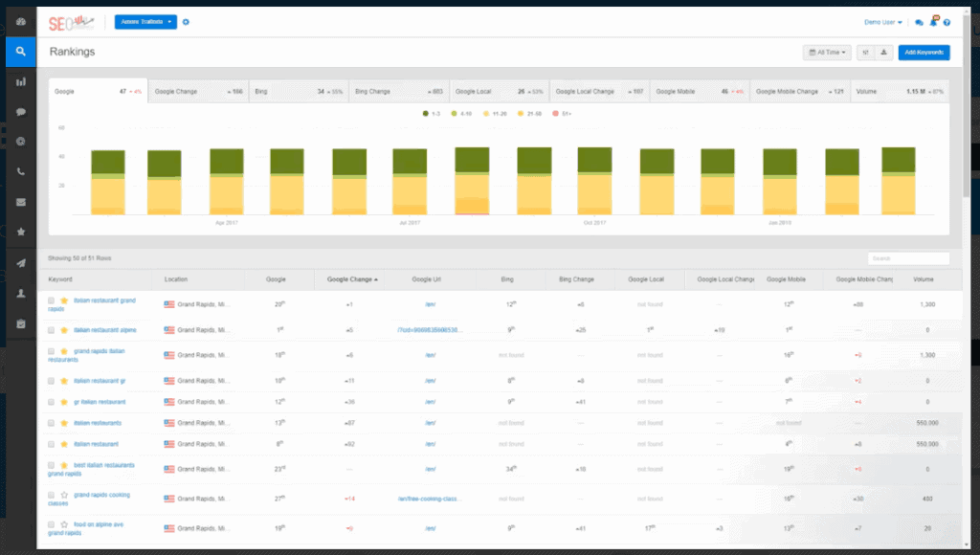Check the box for italian restaurant alpine

click(52, 330)
